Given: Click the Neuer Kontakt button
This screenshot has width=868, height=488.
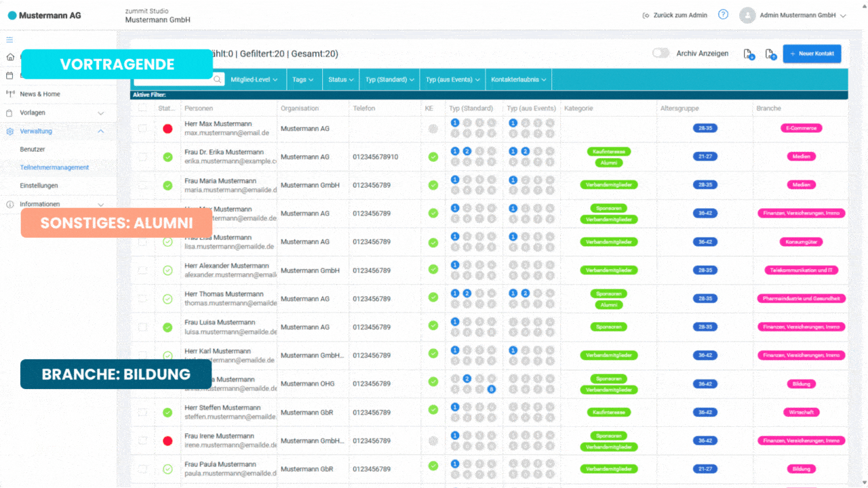Looking at the screenshot, I should tap(812, 54).
